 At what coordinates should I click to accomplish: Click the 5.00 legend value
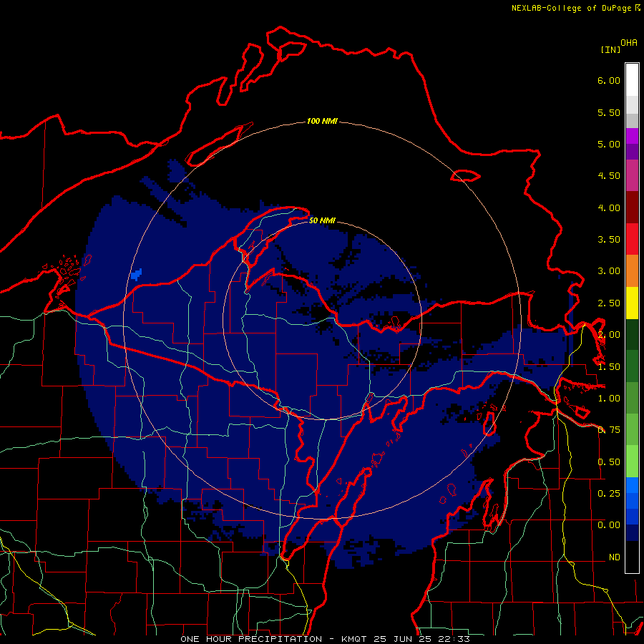609,144
